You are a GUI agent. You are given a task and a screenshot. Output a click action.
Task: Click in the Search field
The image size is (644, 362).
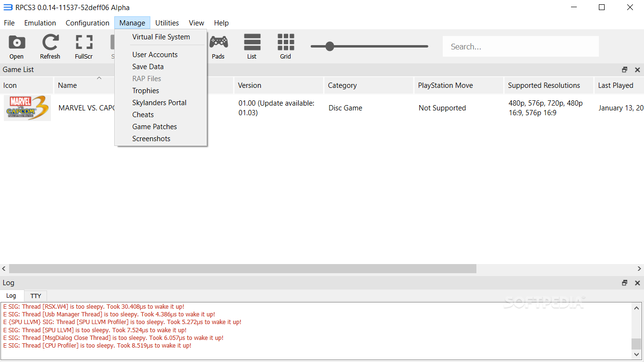point(521,47)
